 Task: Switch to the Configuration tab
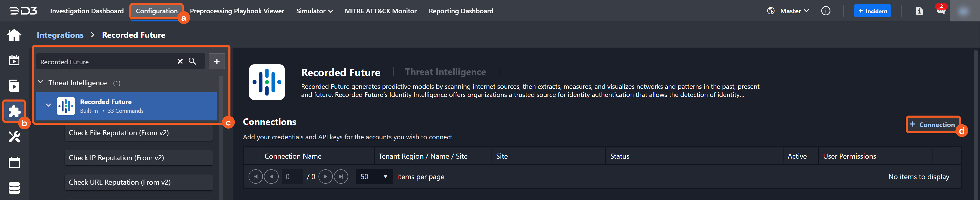click(156, 11)
